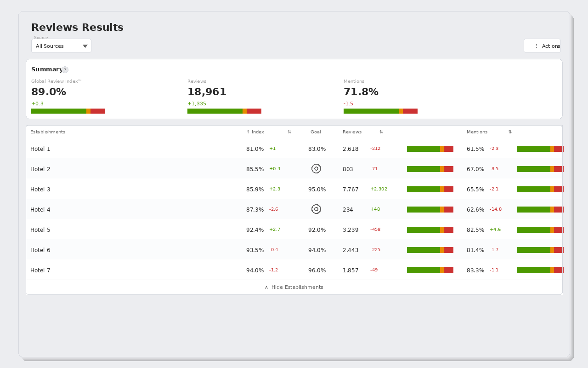Collapse the list with Hide Establishments
The image size is (588, 368).
(294, 287)
